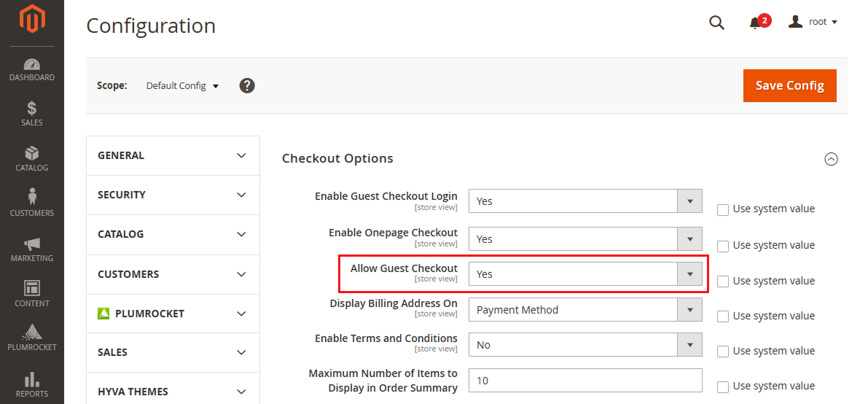Click the Scope: label text
This screenshot has height=404, width=868.
click(112, 86)
